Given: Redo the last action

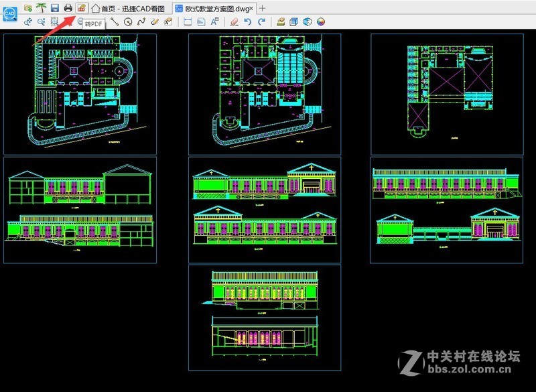Looking at the screenshot, I should point(261,22).
